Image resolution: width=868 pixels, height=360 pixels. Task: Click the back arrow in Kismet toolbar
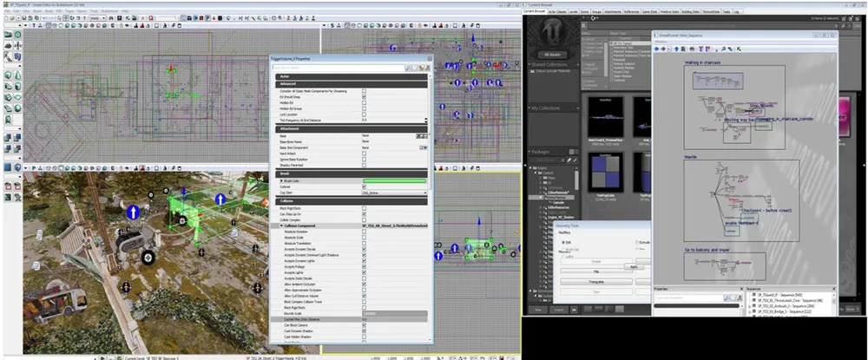point(658,49)
